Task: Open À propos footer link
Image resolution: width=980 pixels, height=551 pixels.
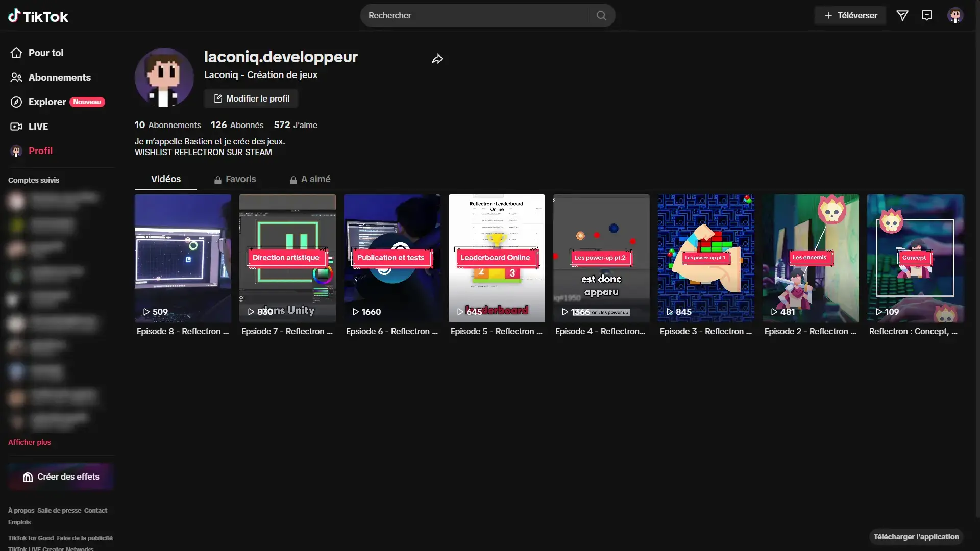Action: [x=21, y=511]
